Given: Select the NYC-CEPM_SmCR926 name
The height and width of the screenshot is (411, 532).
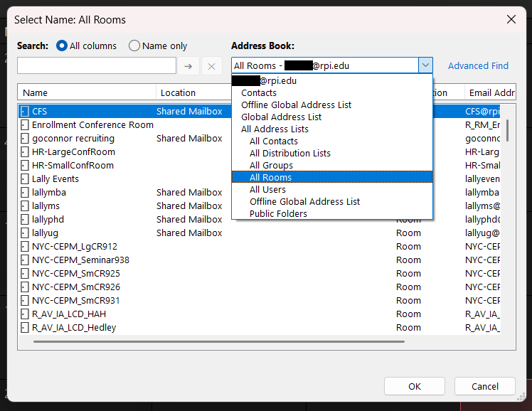Looking at the screenshot, I should [x=75, y=287].
